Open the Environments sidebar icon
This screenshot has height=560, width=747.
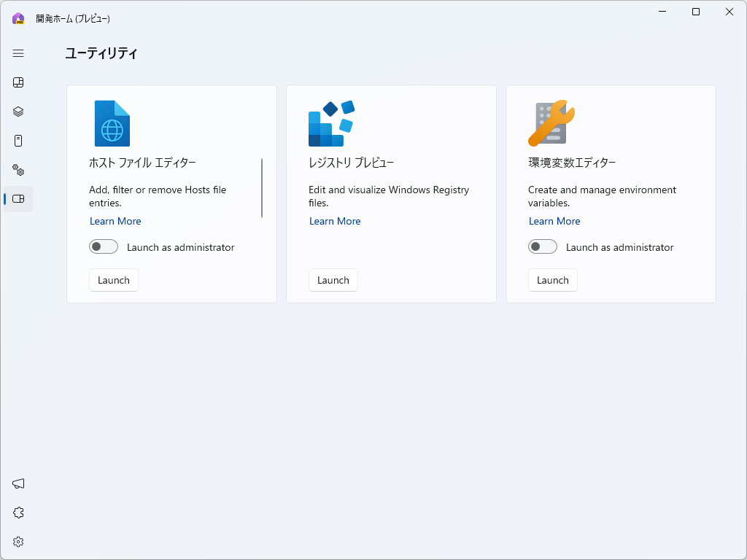18,141
